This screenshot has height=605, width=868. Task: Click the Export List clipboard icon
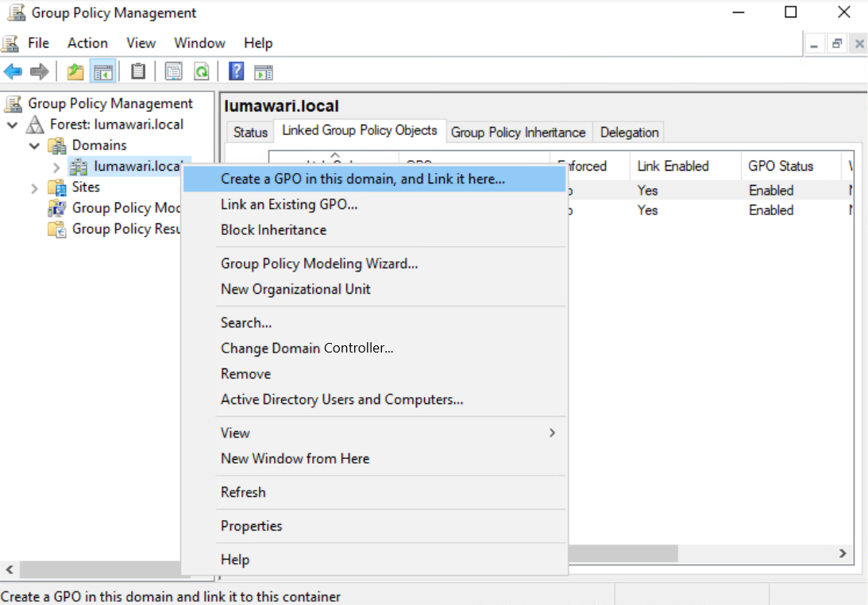(137, 71)
